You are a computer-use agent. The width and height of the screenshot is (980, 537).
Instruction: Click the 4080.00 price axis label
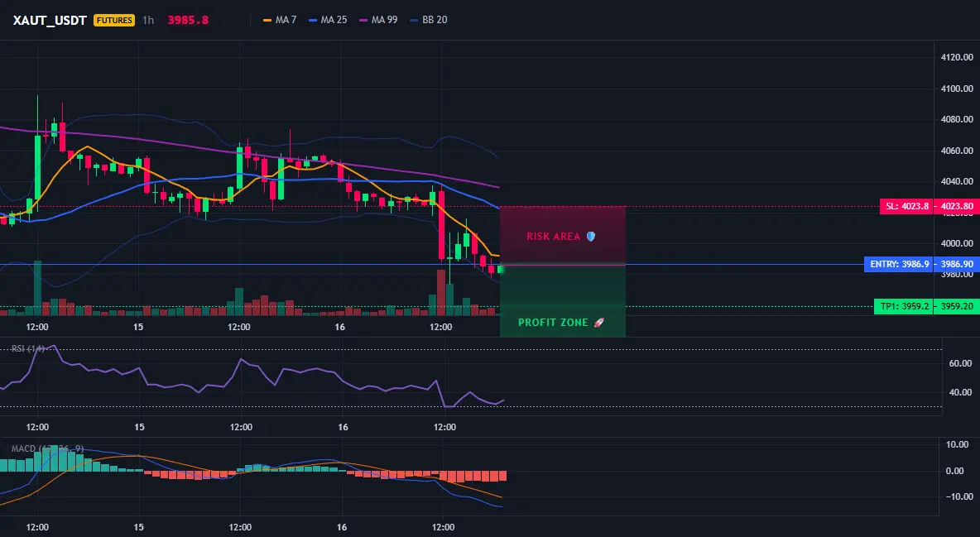pos(957,119)
